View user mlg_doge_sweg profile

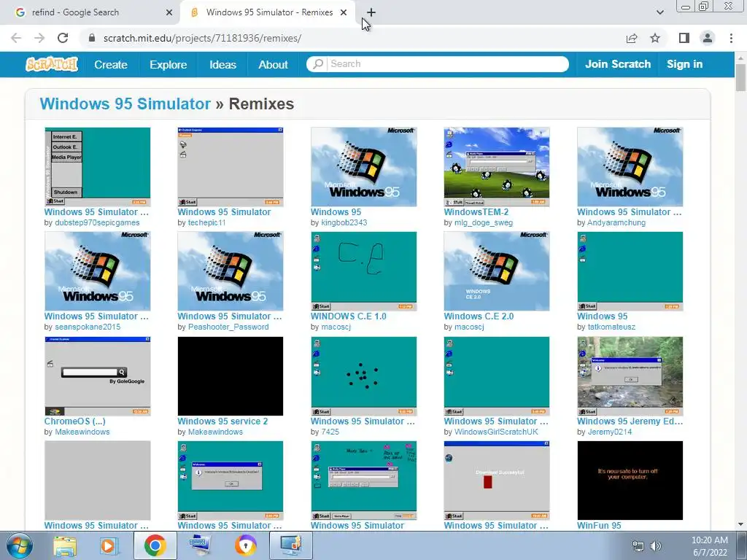click(484, 223)
